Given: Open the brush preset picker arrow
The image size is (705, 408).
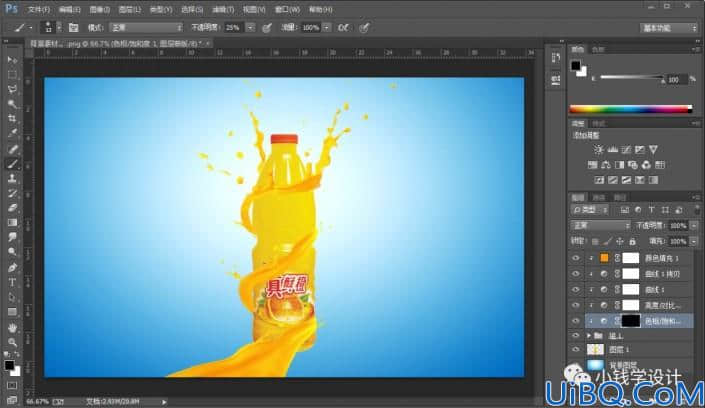Looking at the screenshot, I should [x=59, y=28].
